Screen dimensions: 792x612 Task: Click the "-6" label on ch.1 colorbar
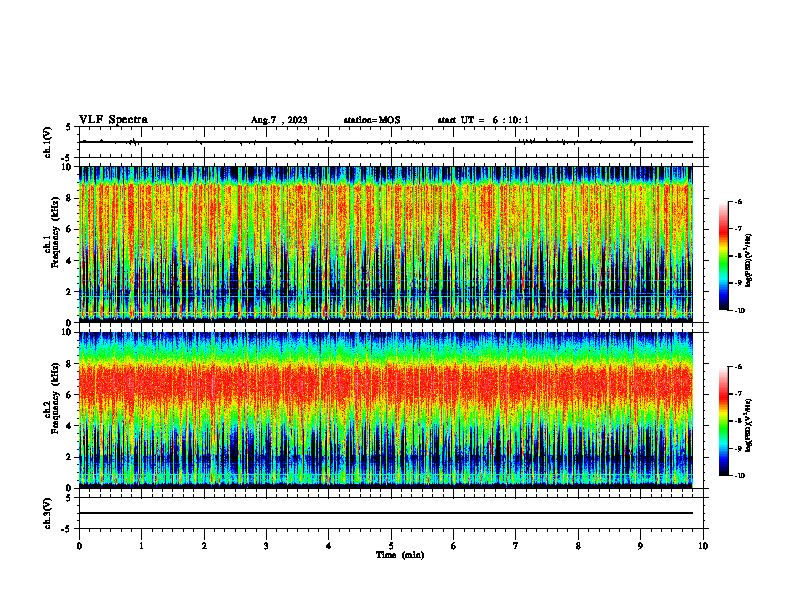pos(739,202)
